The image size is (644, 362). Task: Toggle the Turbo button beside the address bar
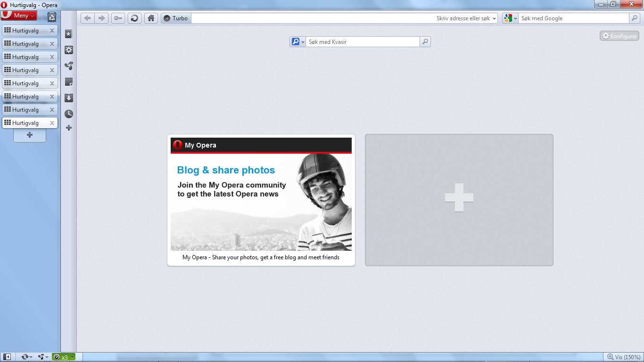176,18
